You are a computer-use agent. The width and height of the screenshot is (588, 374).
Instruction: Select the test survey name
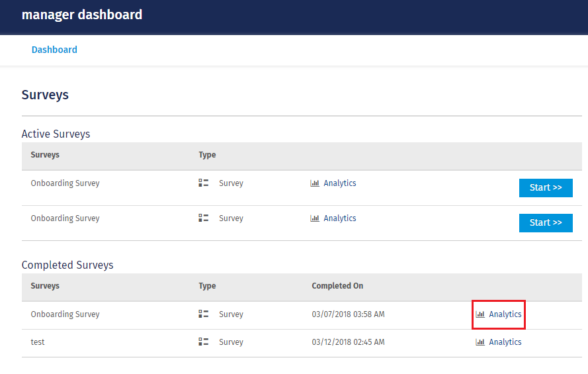[x=38, y=342]
